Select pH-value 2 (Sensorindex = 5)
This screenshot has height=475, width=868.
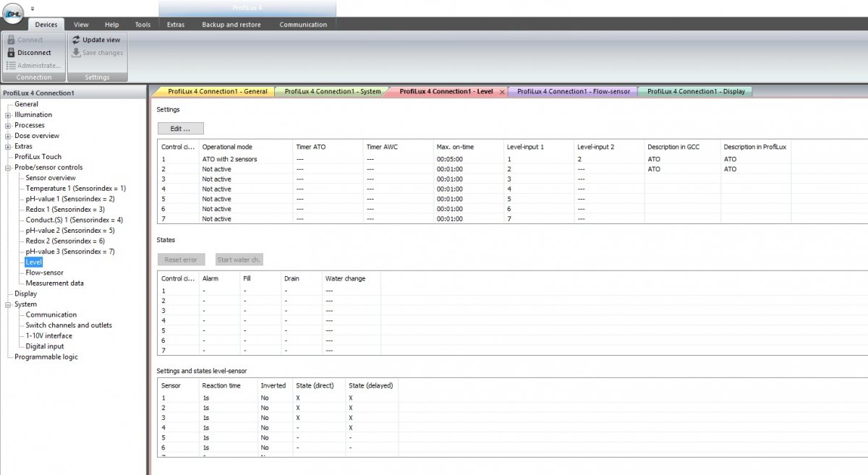pyautogui.click(x=70, y=231)
